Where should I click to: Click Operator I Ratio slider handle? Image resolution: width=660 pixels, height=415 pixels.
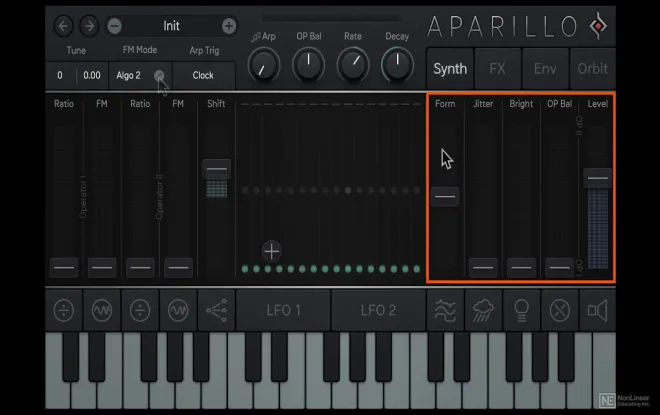pos(64,267)
